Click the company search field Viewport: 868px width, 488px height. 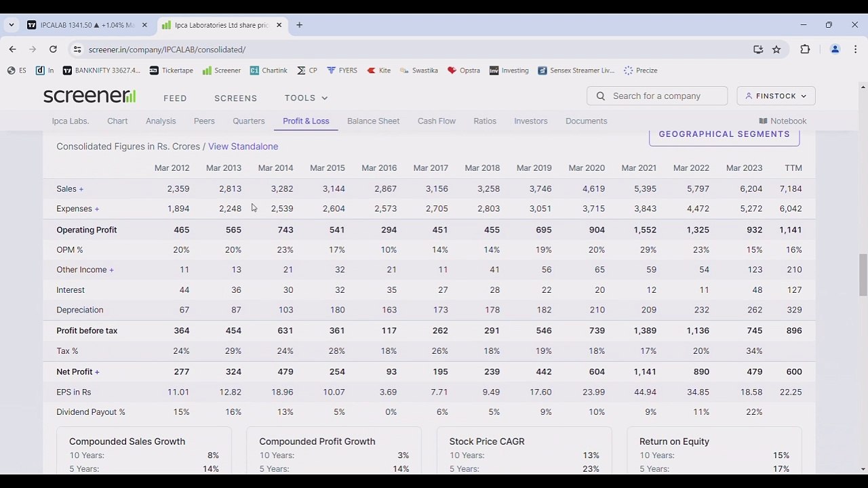coord(657,96)
